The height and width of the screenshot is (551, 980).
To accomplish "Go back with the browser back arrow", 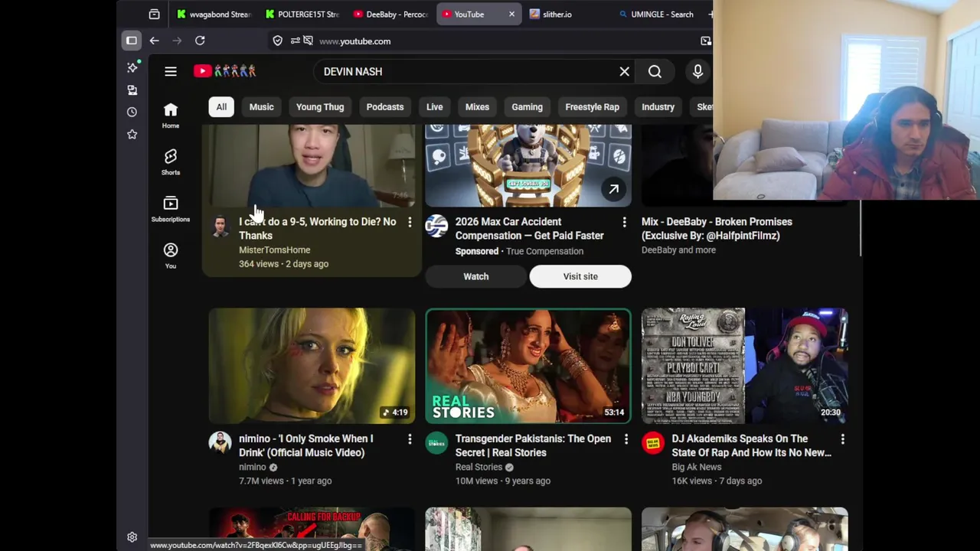I will click(155, 41).
